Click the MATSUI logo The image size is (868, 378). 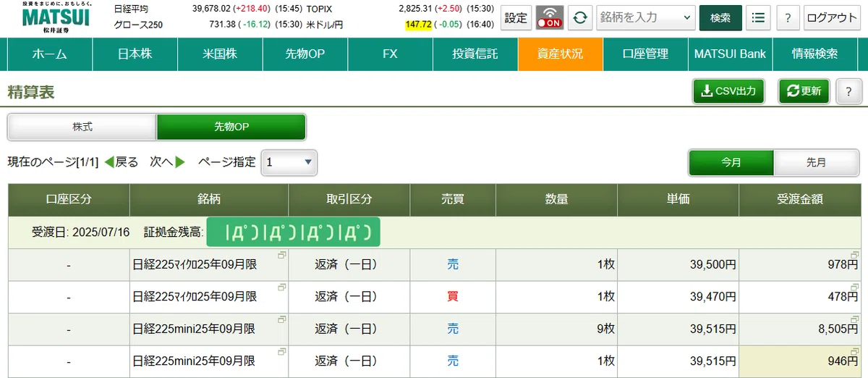(56, 17)
